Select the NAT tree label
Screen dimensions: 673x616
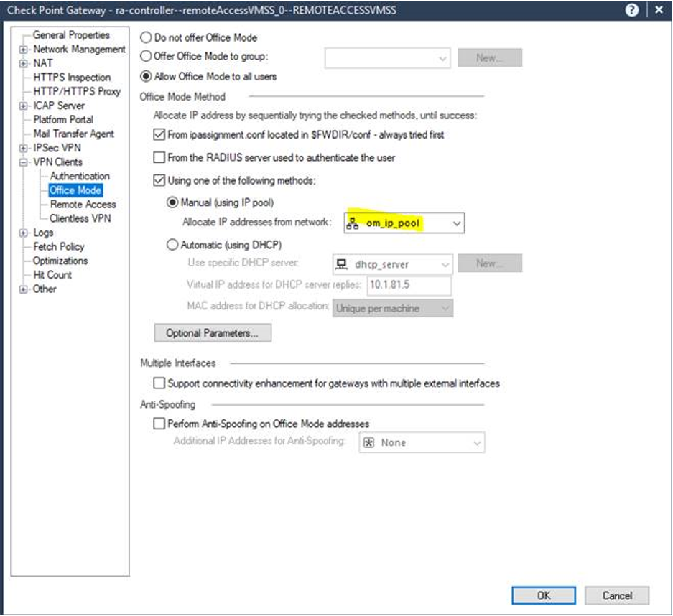43,63
